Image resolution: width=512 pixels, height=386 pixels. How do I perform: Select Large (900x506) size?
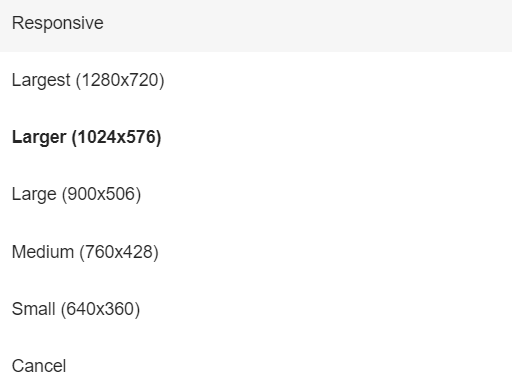(x=256, y=194)
